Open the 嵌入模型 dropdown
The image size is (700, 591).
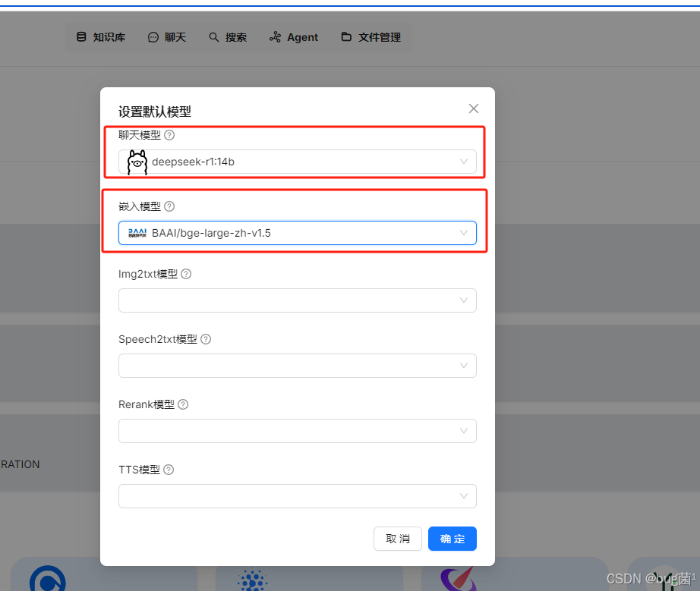coord(298,233)
